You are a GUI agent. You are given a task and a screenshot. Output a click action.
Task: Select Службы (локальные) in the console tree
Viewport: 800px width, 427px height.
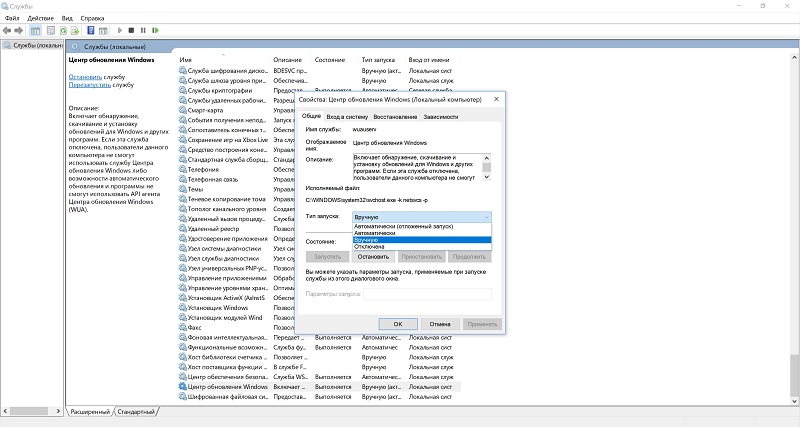click(34, 45)
